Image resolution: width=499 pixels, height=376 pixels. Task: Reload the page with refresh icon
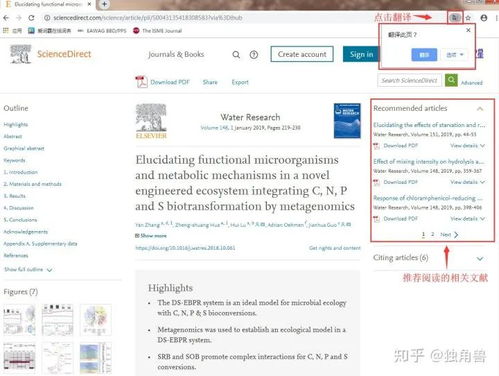pyautogui.click(x=31, y=18)
